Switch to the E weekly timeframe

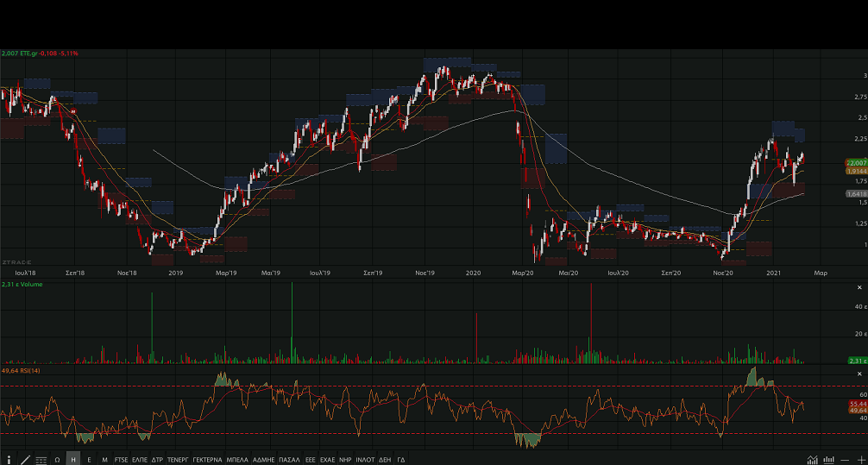click(89, 459)
